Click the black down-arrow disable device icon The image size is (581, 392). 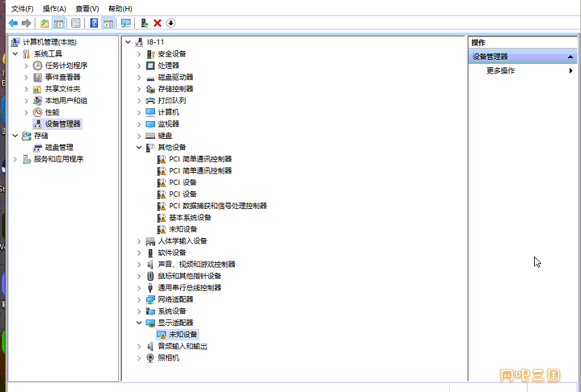point(171,23)
